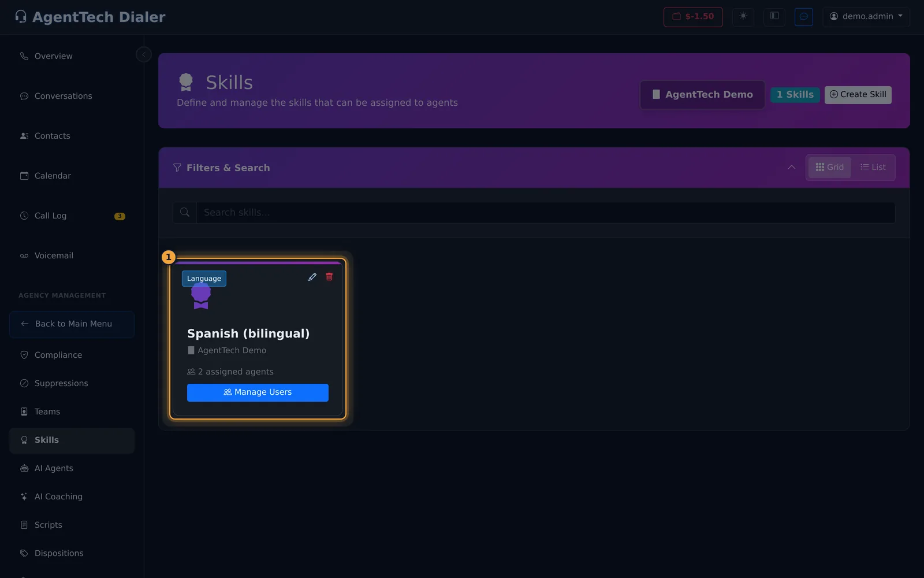Viewport: 924px width, 578px height.
Task: Open Compliance section
Action: click(72, 355)
